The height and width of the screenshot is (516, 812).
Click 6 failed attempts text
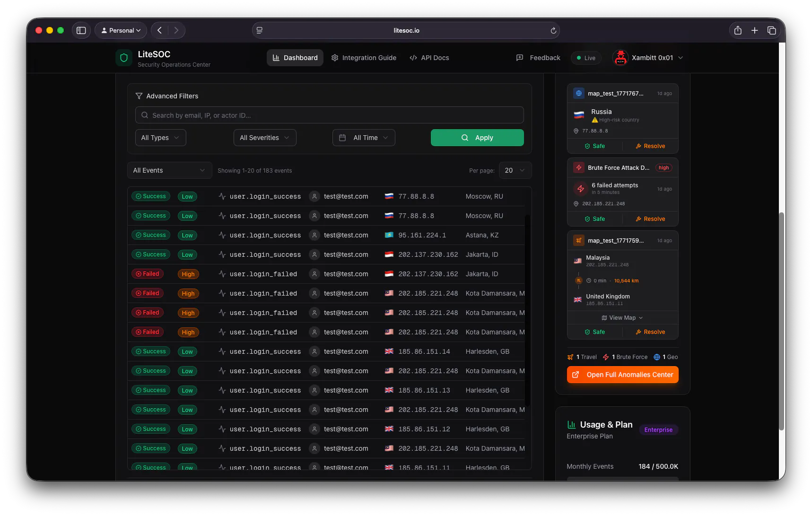point(615,185)
